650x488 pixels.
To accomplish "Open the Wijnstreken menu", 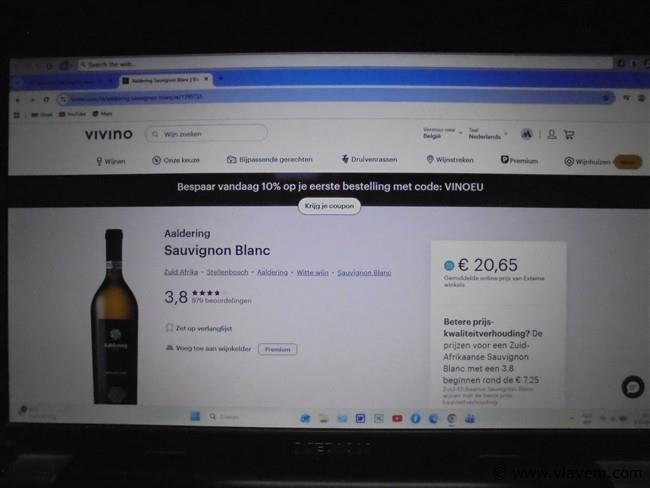I will [450, 160].
